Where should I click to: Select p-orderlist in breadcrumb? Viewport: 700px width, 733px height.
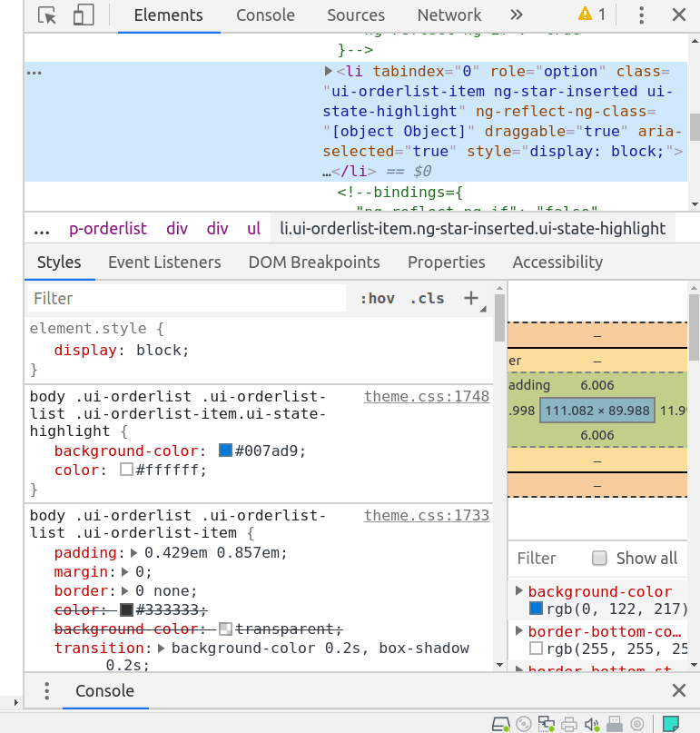pyautogui.click(x=108, y=229)
